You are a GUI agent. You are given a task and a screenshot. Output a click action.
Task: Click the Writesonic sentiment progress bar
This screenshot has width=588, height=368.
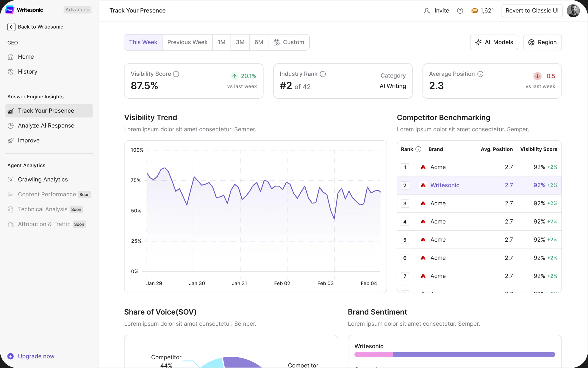(455, 355)
